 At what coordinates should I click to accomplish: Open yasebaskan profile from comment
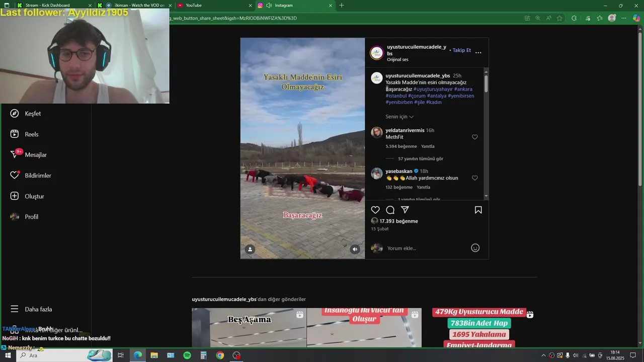pyautogui.click(x=399, y=171)
